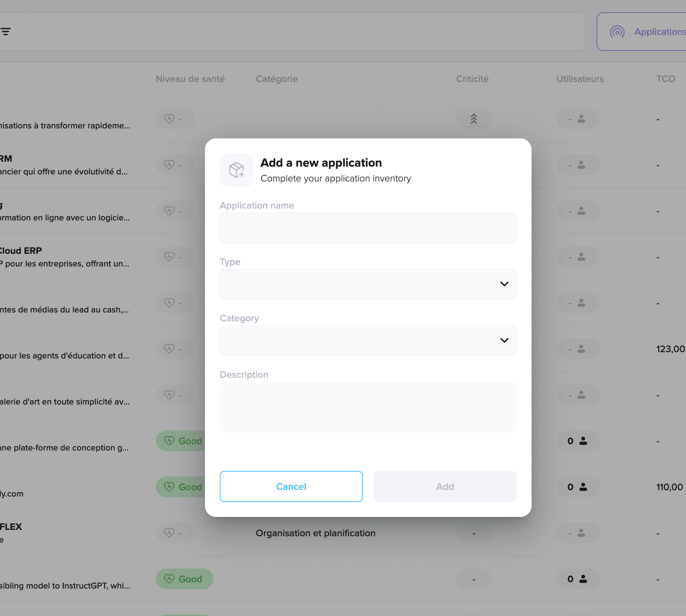This screenshot has width=686, height=616.
Task: Click the Application name input field
Action: pos(368,227)
